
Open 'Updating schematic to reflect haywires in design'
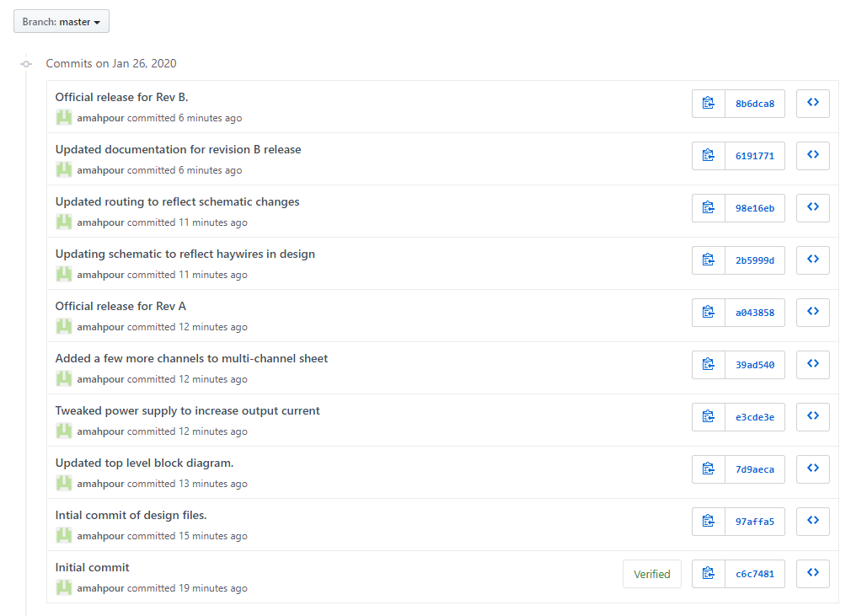click(185, 254)
